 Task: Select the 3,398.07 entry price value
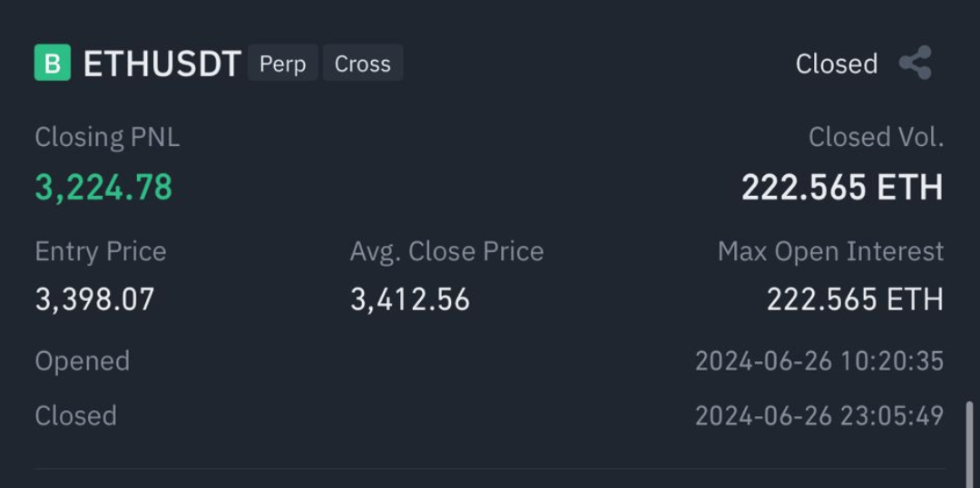(94, 299)
